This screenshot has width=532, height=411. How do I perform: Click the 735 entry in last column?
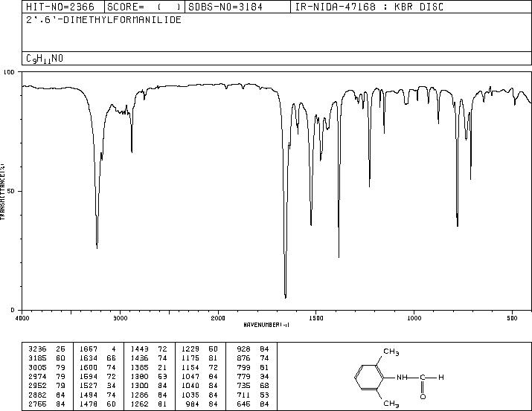(243, 386)
